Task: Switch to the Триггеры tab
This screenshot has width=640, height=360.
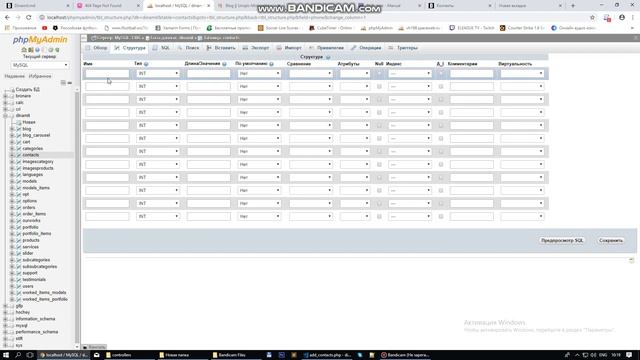Action: pyautogui.click(x=403, y=48)
